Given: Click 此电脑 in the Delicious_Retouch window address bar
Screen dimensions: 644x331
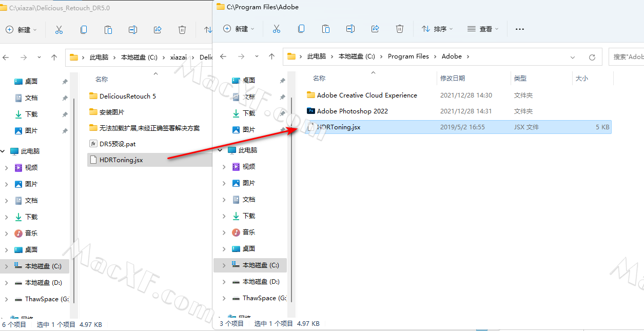Looking at the screenshot, I should click(x=99, y=57).
